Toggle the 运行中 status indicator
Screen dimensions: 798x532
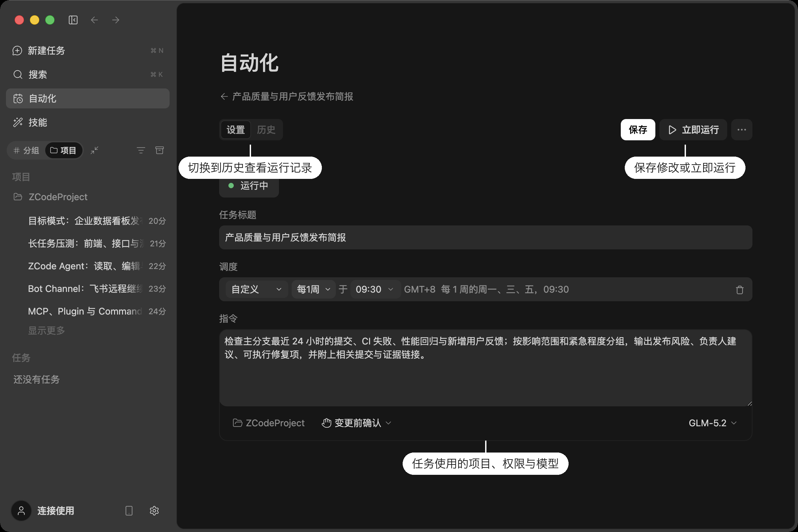pyautogui.click(x=249, y=186)
